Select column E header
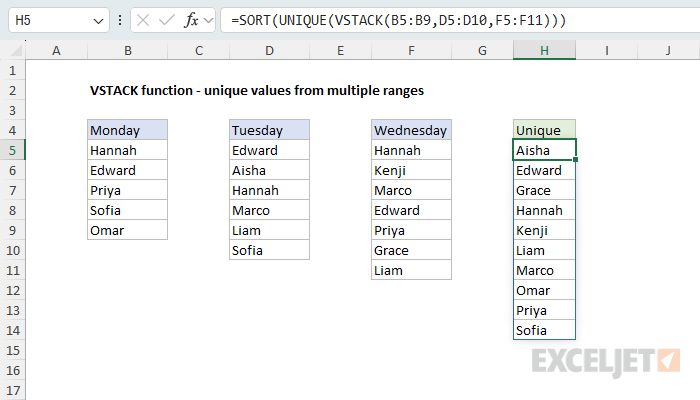This screenshot has width=700, height=400. point(341,50)
